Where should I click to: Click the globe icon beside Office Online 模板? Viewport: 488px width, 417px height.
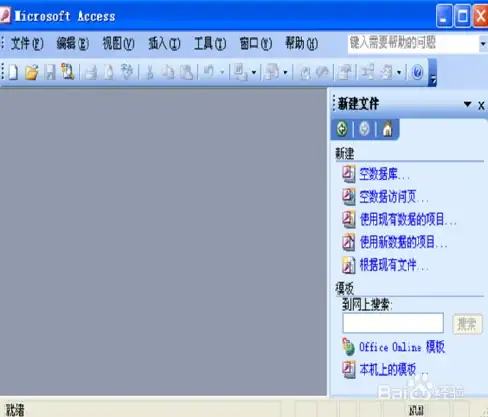pyautogui.click(x=349, y=347)
